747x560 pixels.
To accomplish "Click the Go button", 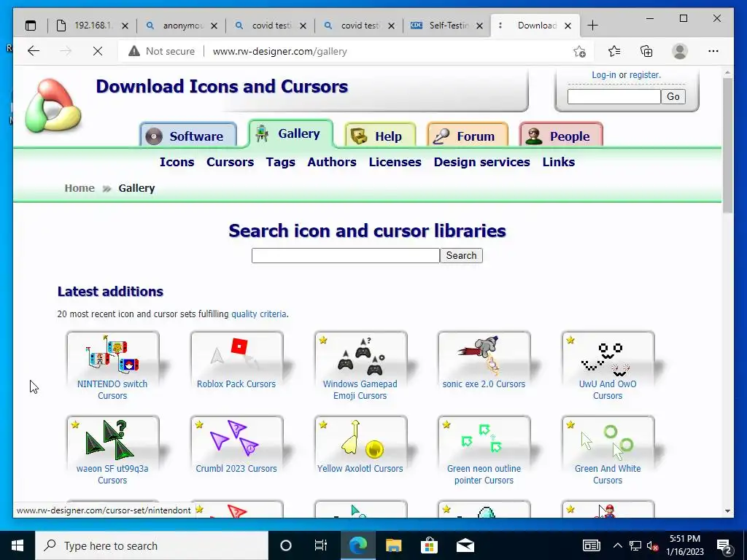I will coord(673,97).
